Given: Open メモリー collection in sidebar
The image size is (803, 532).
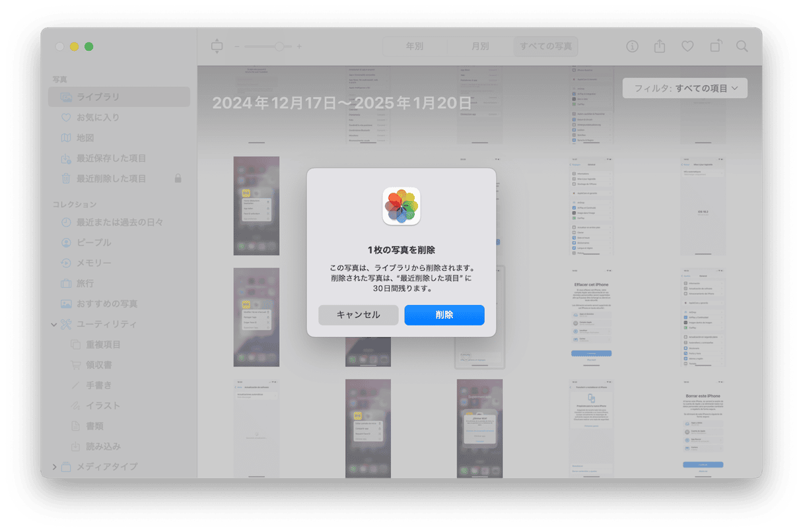Looking at the screenshot, I should (x=119, y=263).
